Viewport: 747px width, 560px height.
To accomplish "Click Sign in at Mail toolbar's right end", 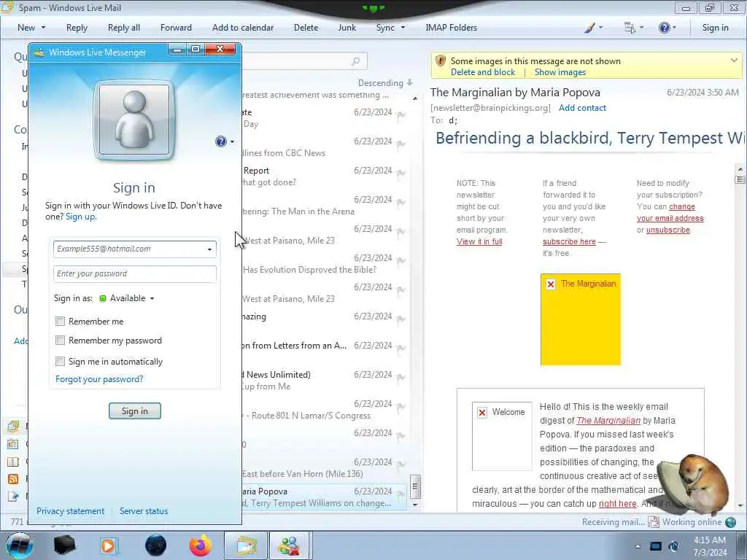I will (x=715, y=28).
